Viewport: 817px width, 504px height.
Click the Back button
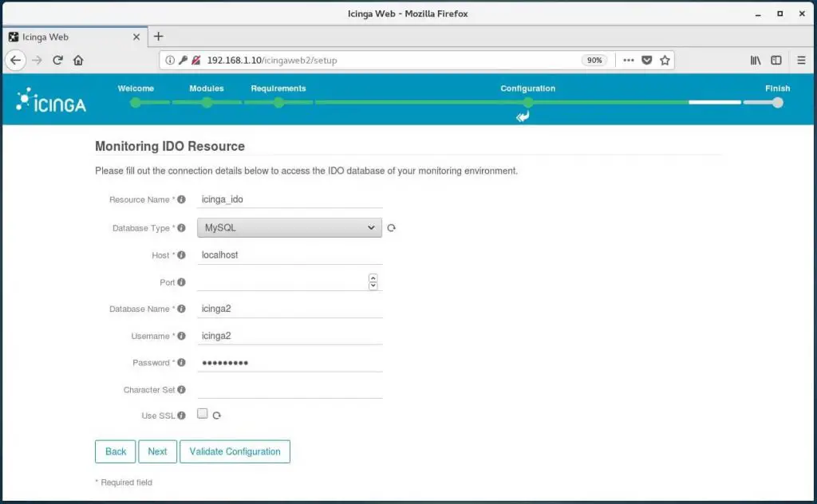pos(115,451)
